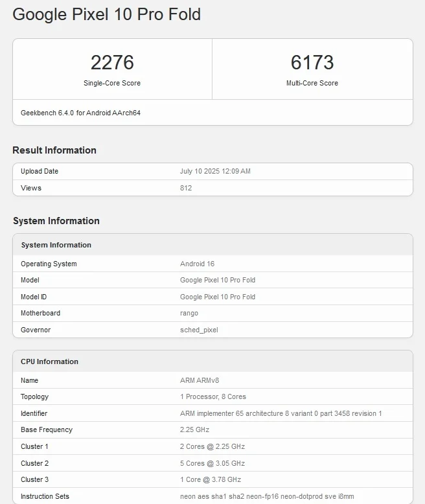Select the ARM implementer identifier string
Viewport: 425px width, 504px height.
click(281, 413)
